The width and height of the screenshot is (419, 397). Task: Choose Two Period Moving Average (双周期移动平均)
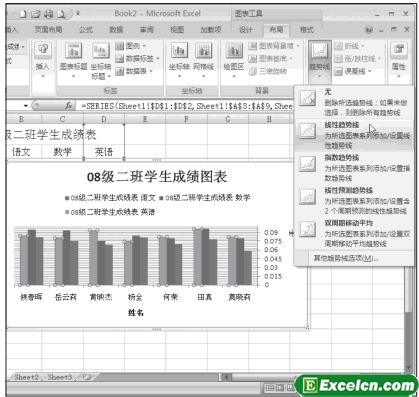click(x=353, y=233)
